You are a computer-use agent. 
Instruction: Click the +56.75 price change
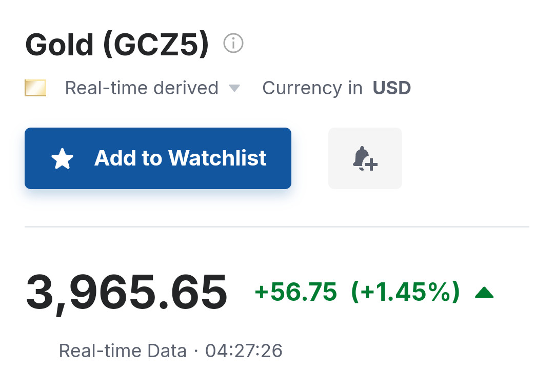pyautogui.click(x=296, y=293)
